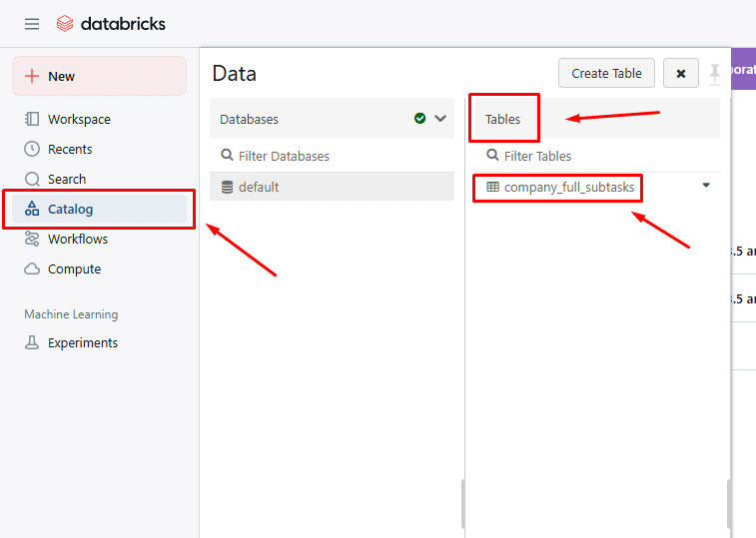
Task: Click the Experiments flask icon
Action: click(x=32, y=342)
